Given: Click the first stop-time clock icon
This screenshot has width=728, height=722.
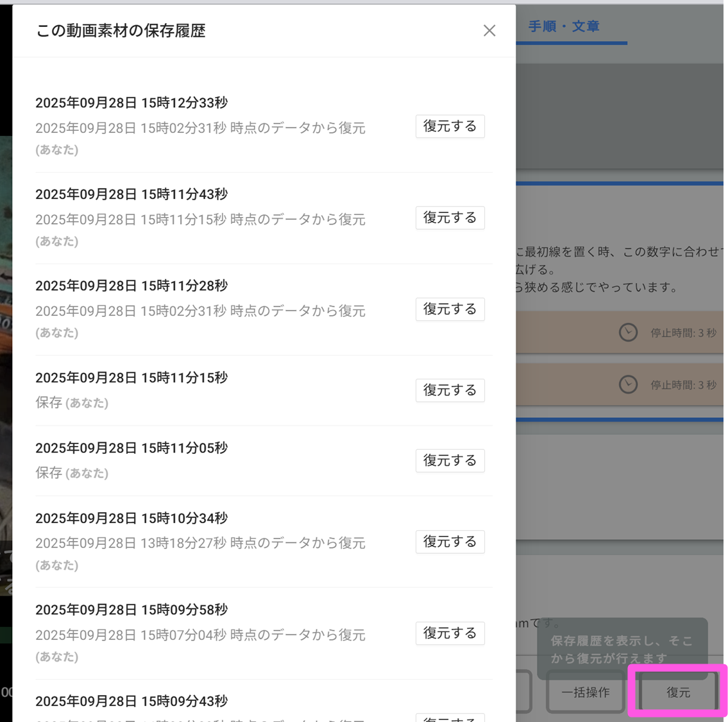Looking at the screenshot, I should [628, 332].
